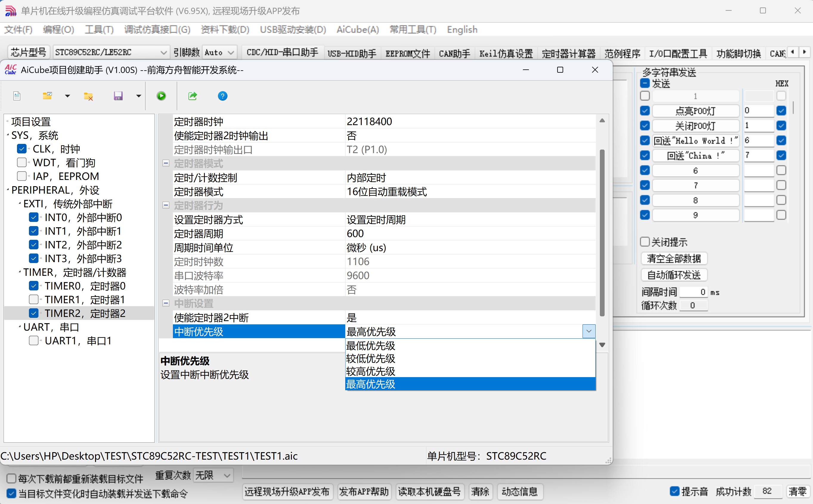The image size is (813, 504).
Task: Click the property grid scroll down arrow
Action: [x=602, y=345]
